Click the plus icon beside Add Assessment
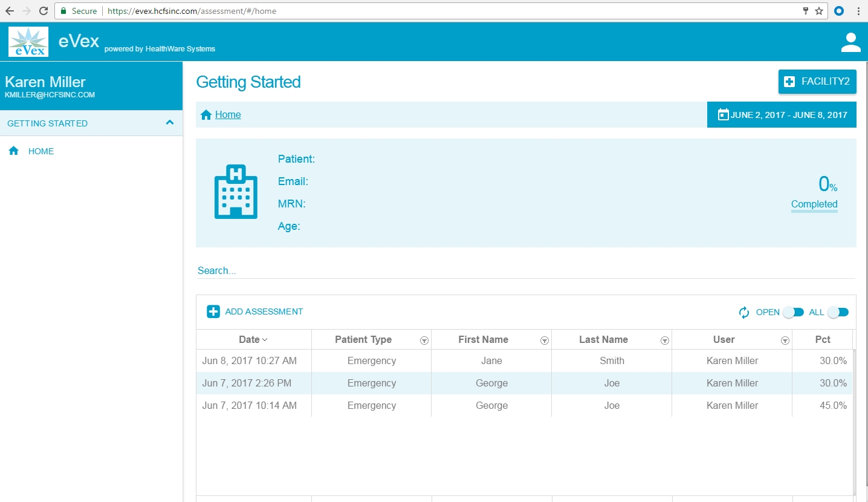The width and height of the screenshot is (868, 502). (x=213, y=312)
